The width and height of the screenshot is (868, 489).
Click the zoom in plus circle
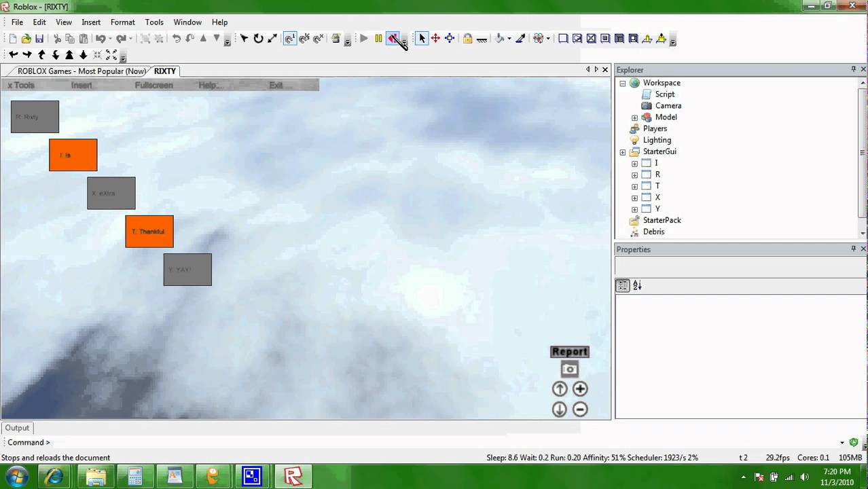pyautogui.click(x=580, y=388)
